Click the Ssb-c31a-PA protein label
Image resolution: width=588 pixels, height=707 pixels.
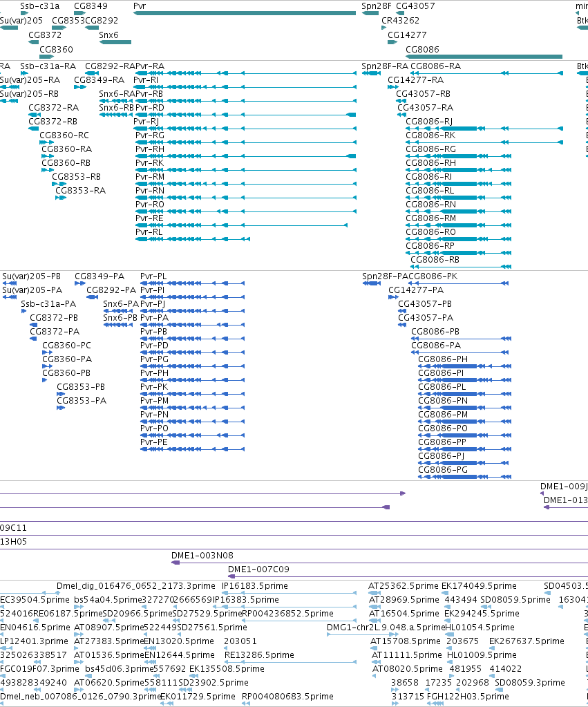coord(48,304)
